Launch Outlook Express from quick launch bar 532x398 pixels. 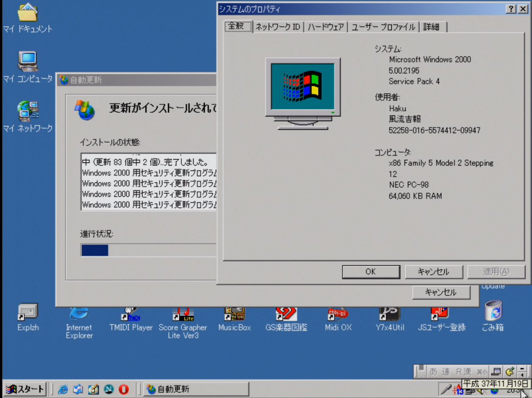pos(78,389)
